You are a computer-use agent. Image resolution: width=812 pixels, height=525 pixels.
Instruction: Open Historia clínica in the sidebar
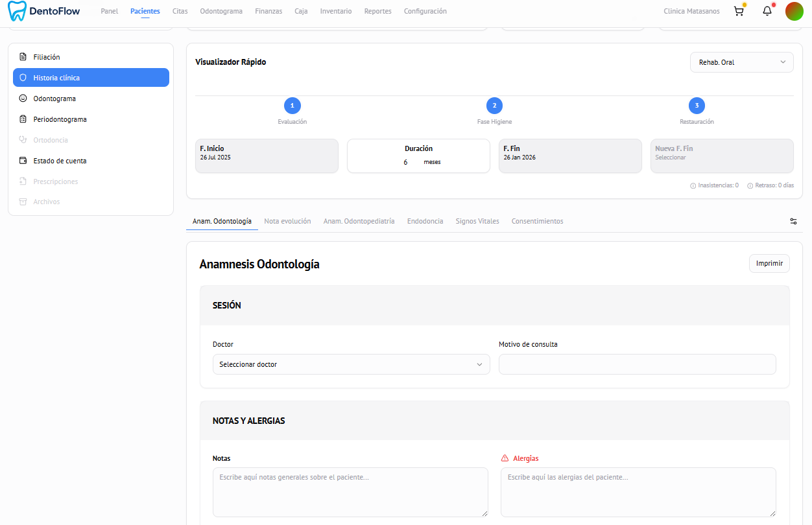point(91,78)
